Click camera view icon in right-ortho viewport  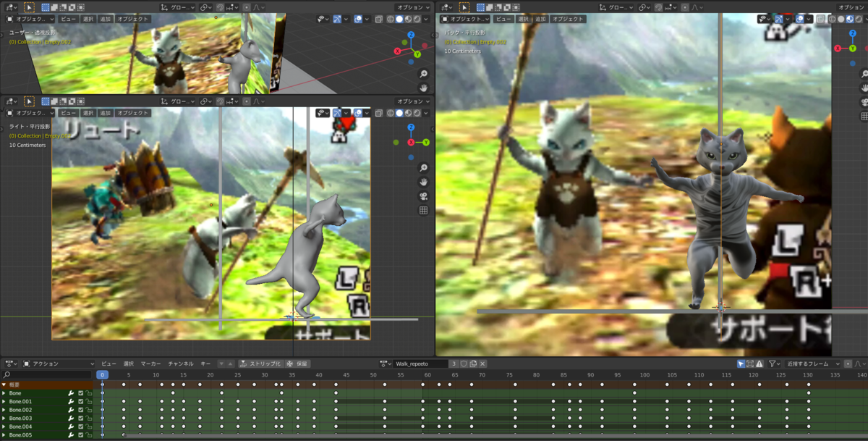(x=423, y=196)
